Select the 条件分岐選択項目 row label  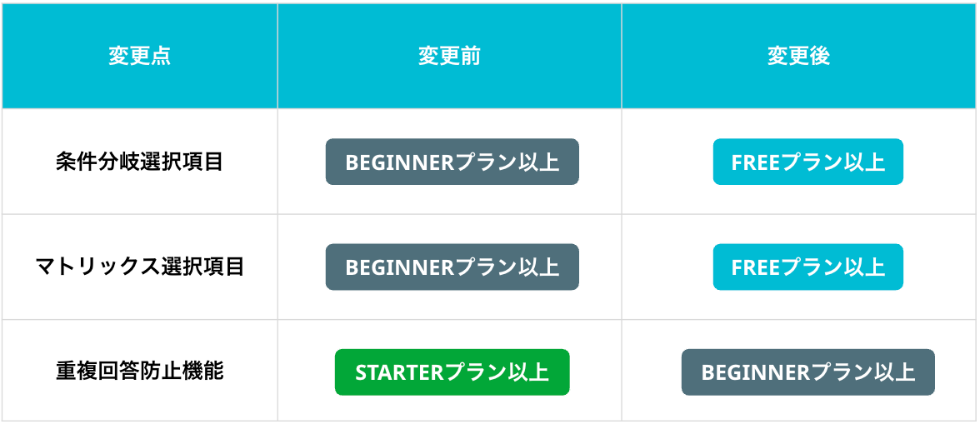click(140, 162)
